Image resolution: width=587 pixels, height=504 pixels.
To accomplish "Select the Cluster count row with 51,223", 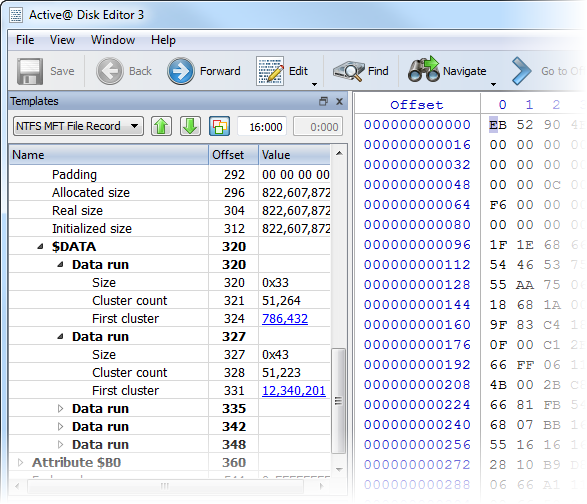I will tap(170, 373).
